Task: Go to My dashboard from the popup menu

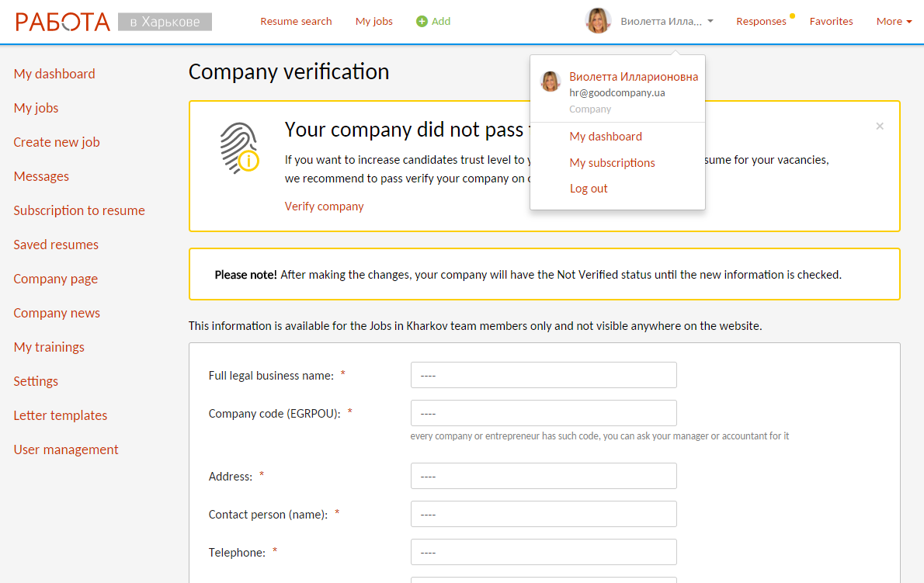Action: click(606, 137)
